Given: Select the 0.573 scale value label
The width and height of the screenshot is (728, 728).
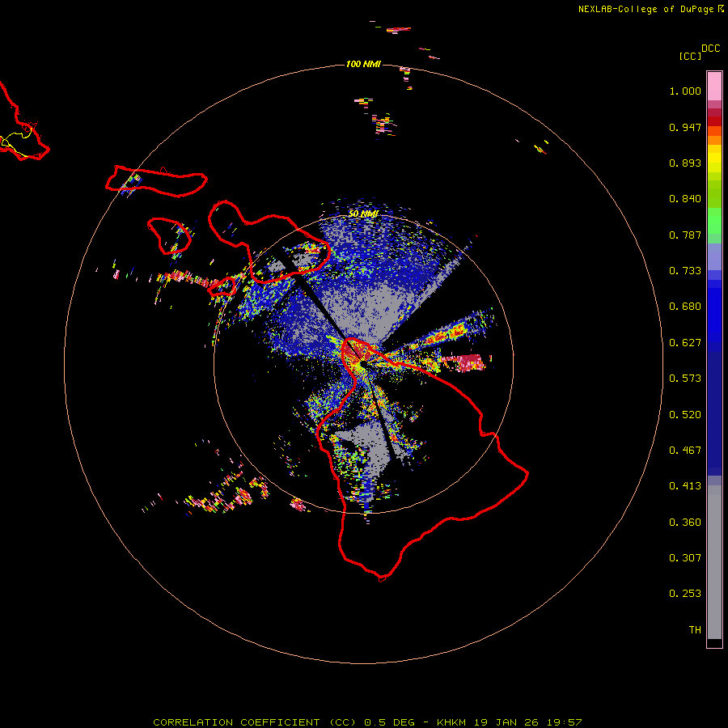Looking at the screenshot, I should [x=685, y=379].
